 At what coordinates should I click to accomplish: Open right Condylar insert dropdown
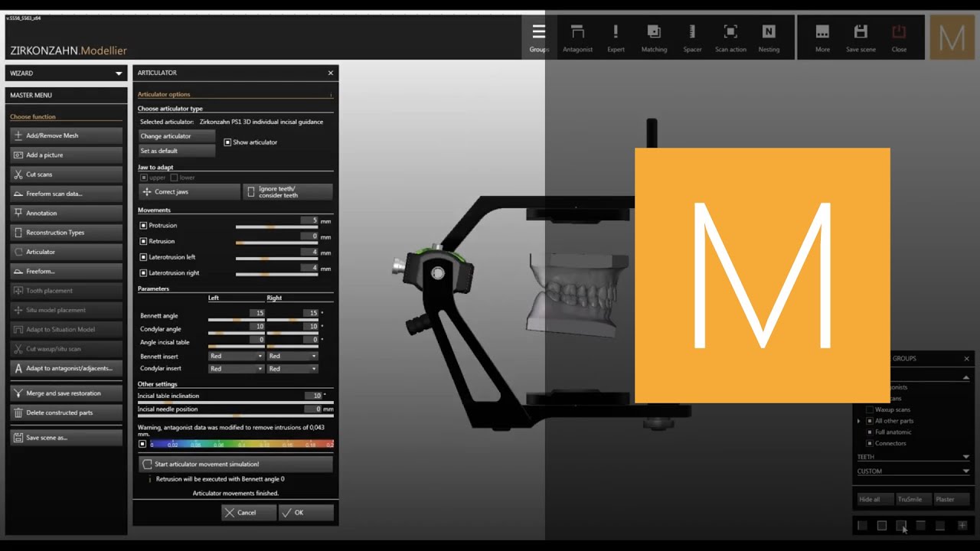(x=292, y=369)
